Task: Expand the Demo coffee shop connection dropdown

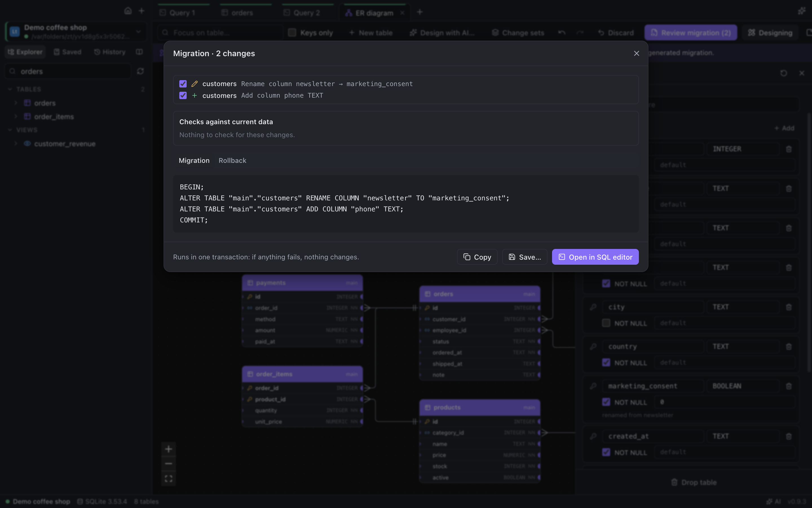Action: tap(138, 32)
